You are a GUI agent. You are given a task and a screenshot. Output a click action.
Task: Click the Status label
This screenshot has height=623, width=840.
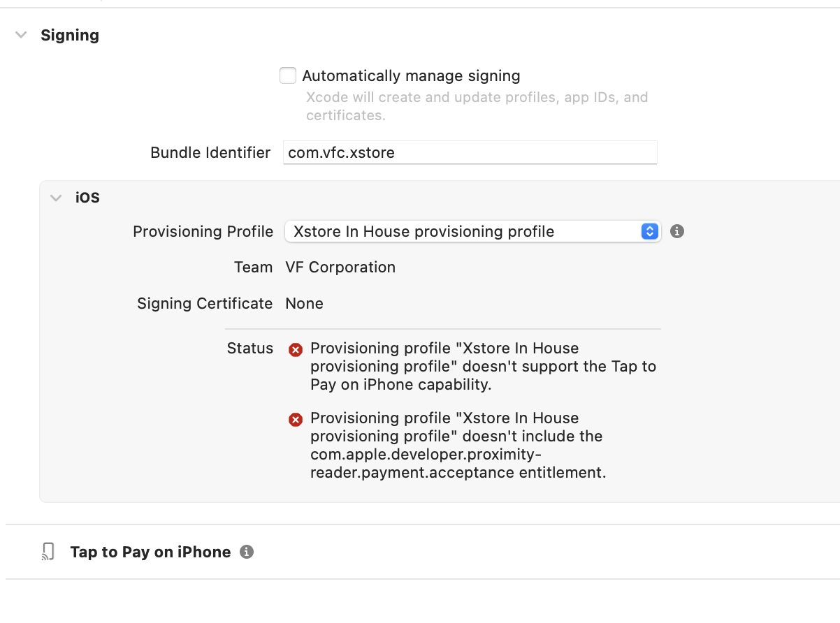point(250,348)
